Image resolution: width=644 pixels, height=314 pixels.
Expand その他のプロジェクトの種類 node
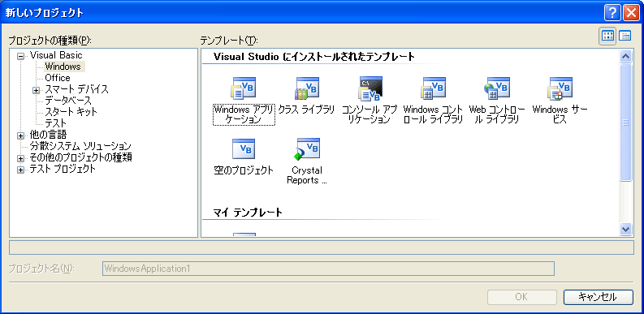coord(20,158)
